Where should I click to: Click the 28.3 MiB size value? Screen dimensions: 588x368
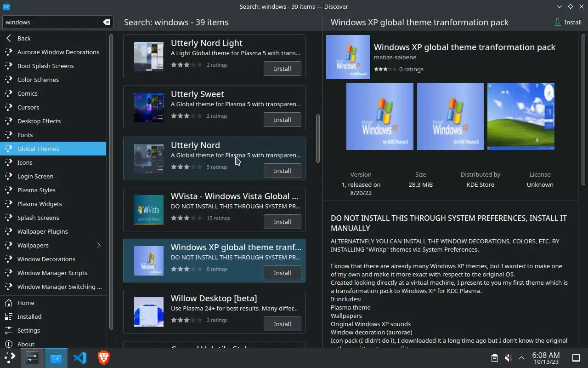420,184
